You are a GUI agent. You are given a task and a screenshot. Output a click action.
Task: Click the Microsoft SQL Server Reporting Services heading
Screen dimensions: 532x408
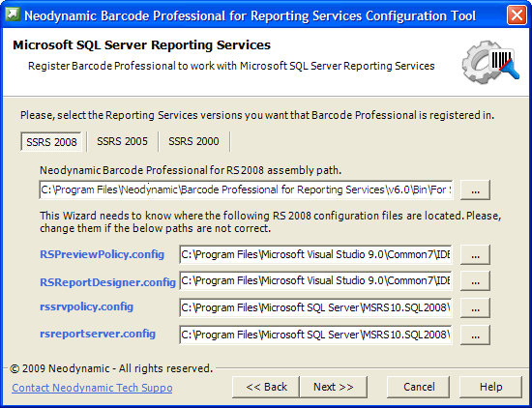pos(141,44)
